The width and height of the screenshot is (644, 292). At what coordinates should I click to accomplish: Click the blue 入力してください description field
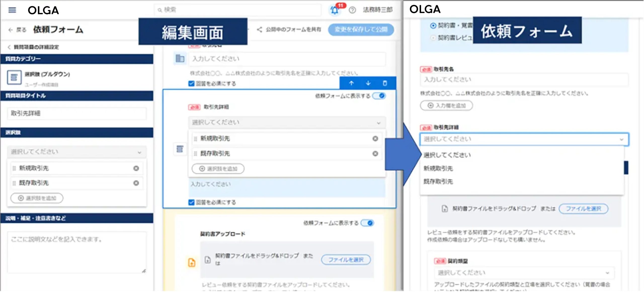[x=287, y=188]
